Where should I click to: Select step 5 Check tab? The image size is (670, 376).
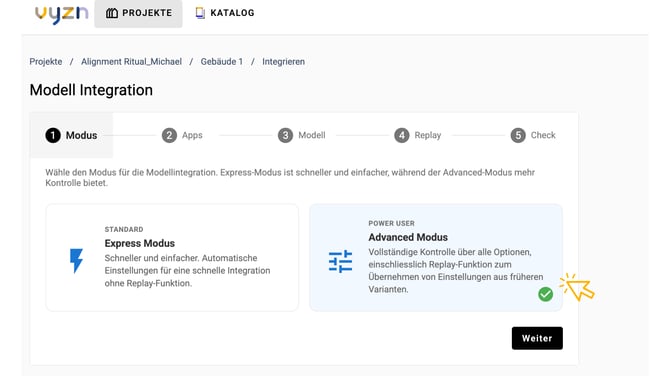click(x=533, y=135)
